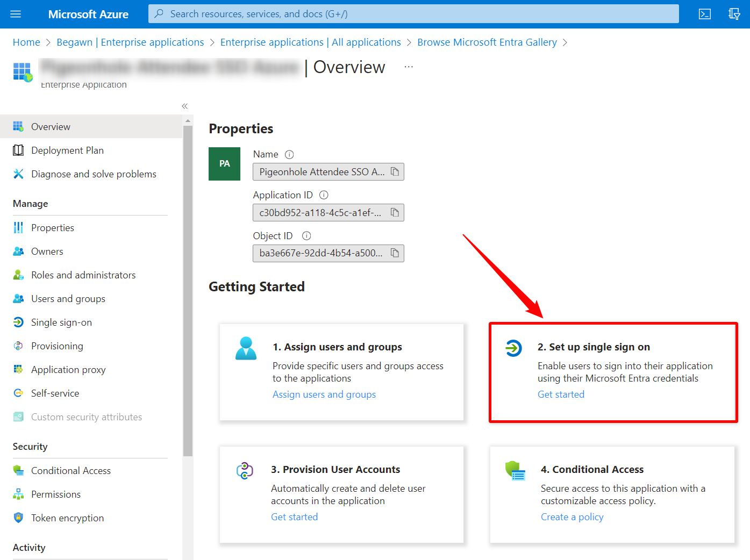The width and height of the screenshot is (750, 560).
Task: Open Enterprise applications | All applications breadcrumb
Action: [311, 42]
